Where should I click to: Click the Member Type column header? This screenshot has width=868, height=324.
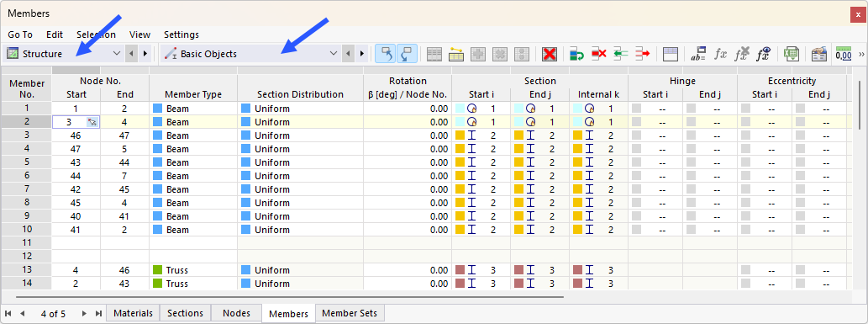pyautogui.click(x=193, y=94)
